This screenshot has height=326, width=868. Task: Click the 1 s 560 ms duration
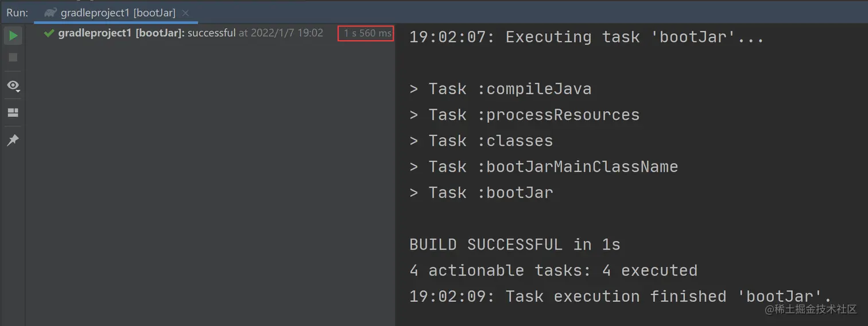click(x=367, y=33)
